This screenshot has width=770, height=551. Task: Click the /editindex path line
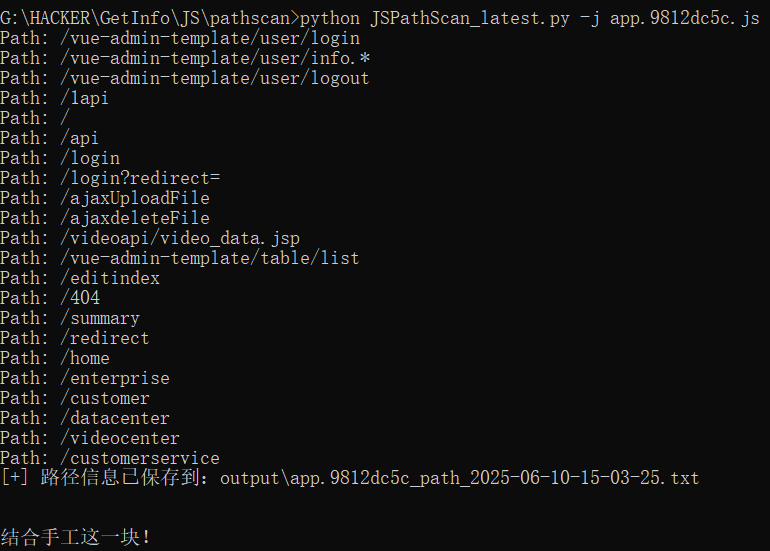coord(80,278)
